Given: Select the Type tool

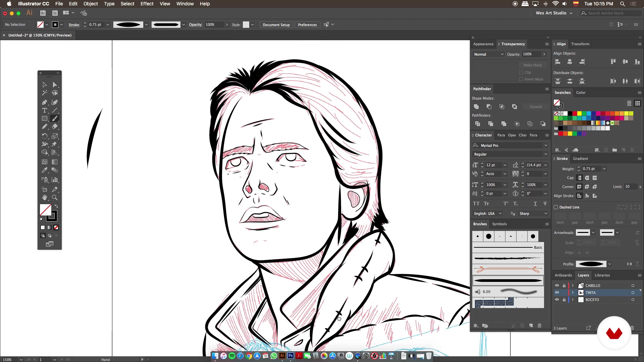Looking at the screenshot, I should (x=45, y=110).
